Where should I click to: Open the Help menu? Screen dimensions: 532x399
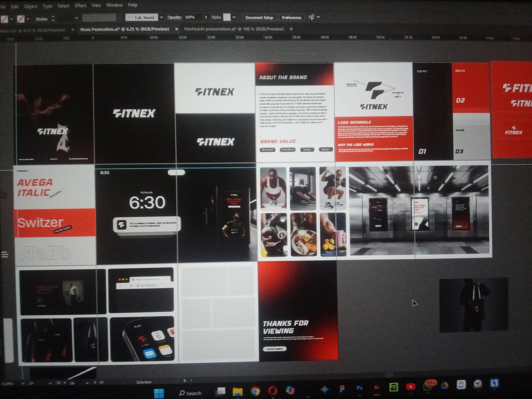tap(133, 5)
